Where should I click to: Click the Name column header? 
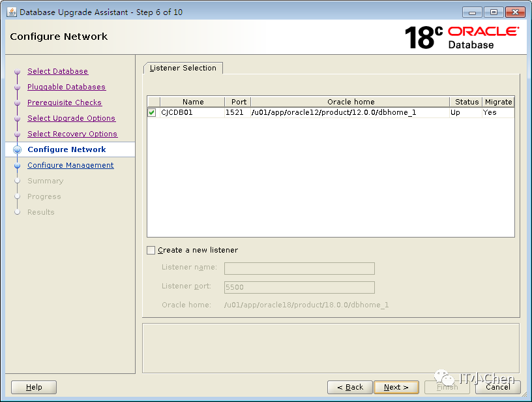coord(193,102)
